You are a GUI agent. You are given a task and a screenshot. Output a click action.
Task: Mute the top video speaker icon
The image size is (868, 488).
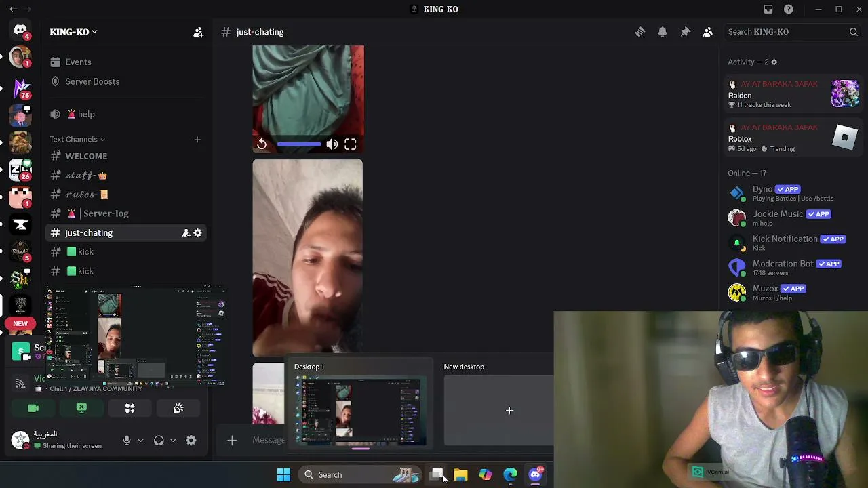coord(332,144)
